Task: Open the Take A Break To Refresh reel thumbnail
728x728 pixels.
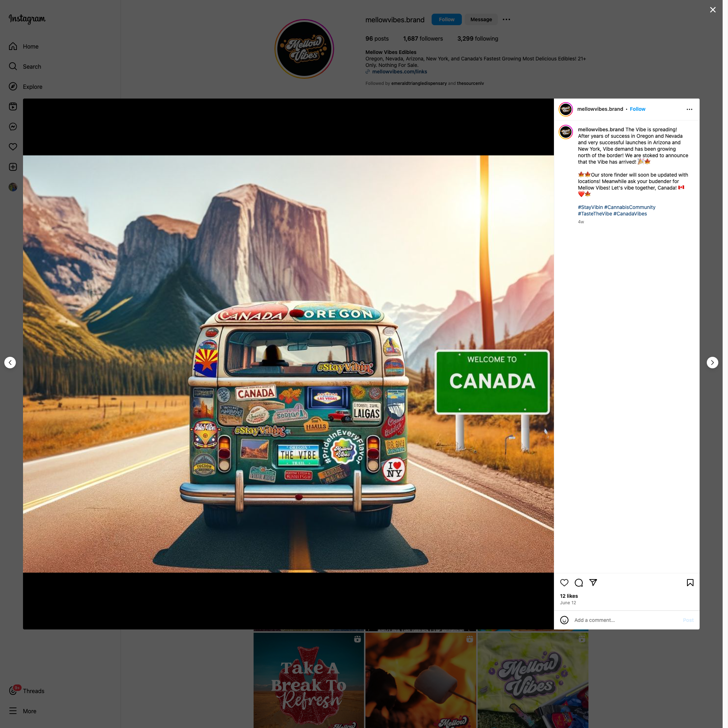Action: coord(309,680)
